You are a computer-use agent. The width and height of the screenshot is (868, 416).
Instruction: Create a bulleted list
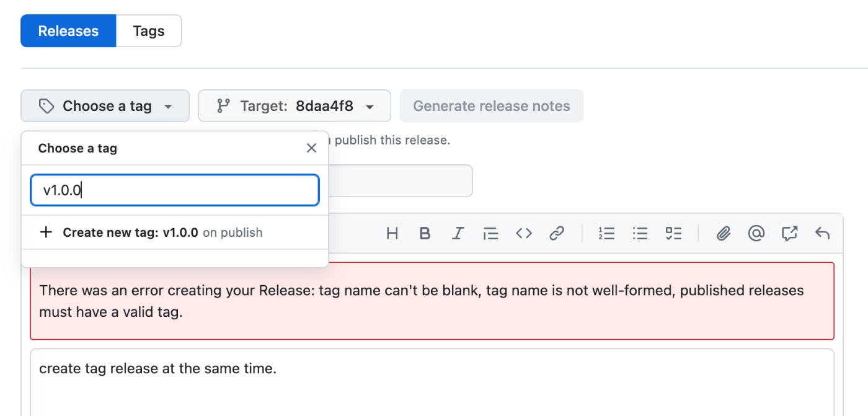[x=640, y=233]
